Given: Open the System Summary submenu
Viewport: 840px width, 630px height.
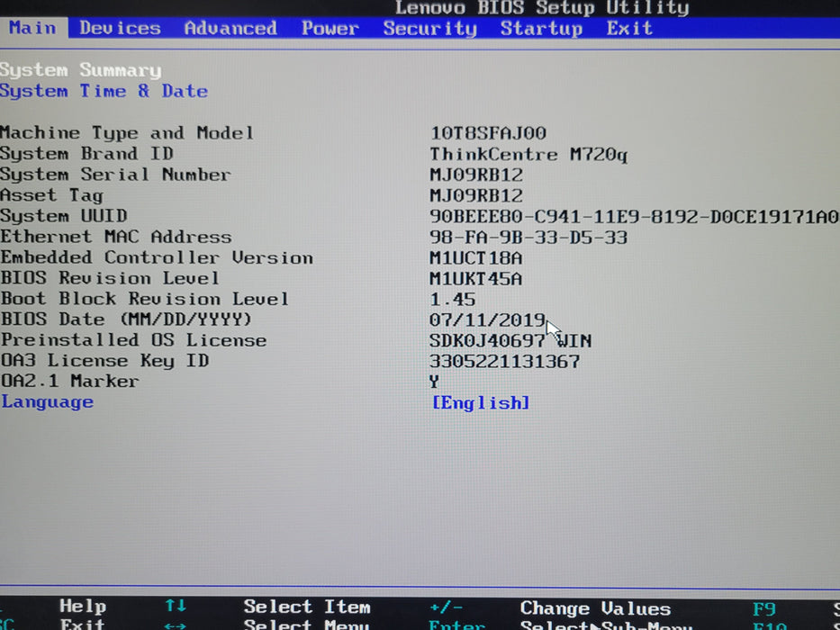Looking at the screenshot, I should point(80,70).
